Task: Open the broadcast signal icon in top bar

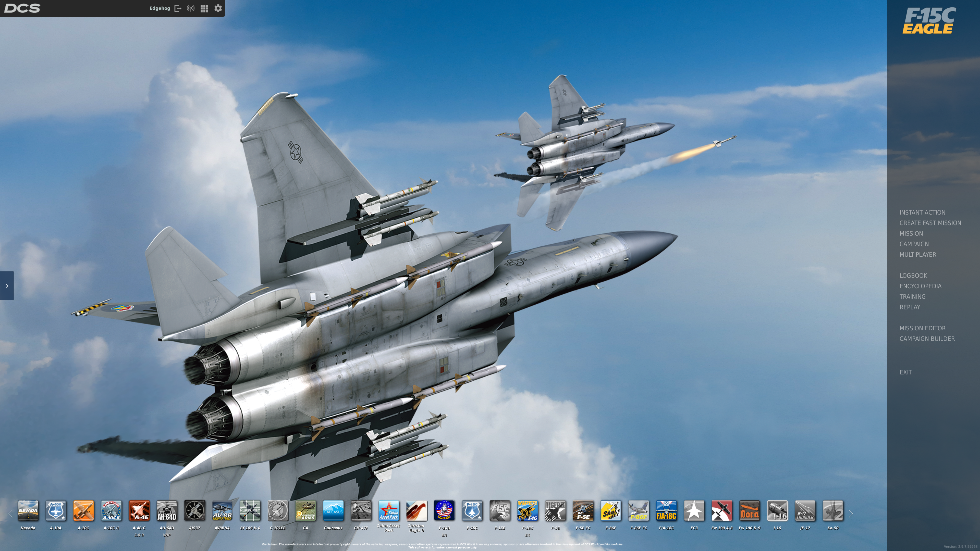Action: pos(191,8)
